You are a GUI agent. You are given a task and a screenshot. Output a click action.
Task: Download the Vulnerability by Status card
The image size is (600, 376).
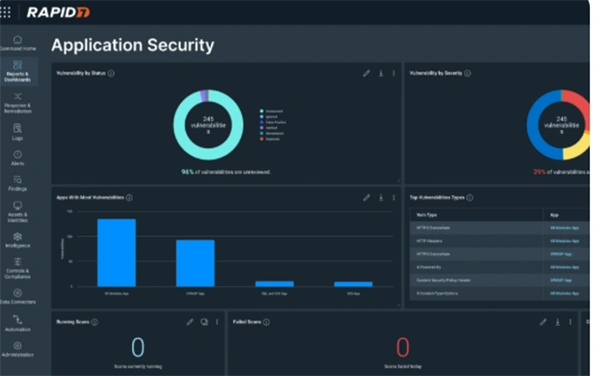coord(381,73)
